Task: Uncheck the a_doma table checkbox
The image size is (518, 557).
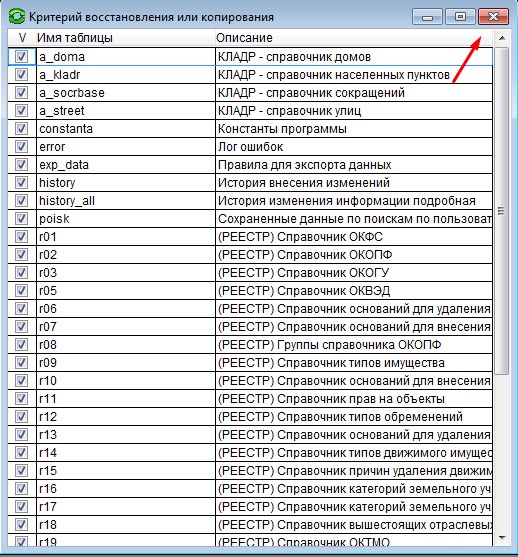Action: point(21,56)
